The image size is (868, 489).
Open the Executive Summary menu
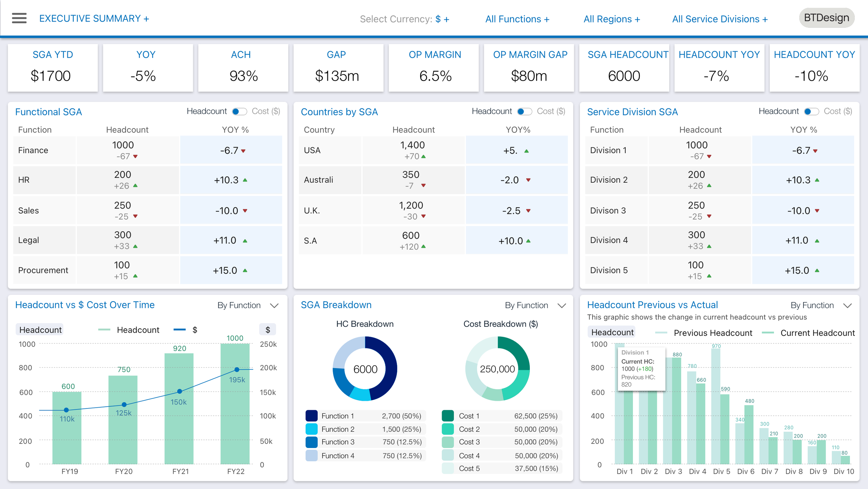click(94, 18)
